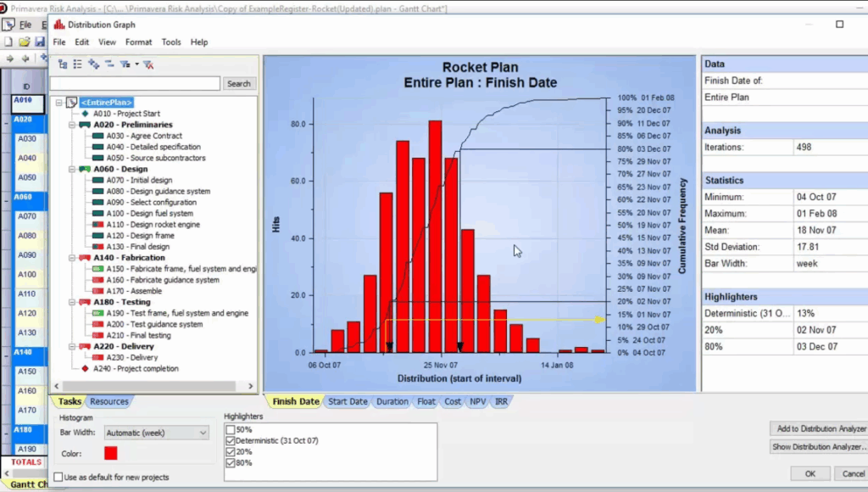Switch to the Float tab
868x492 pixels.
(x=426, y=402)
